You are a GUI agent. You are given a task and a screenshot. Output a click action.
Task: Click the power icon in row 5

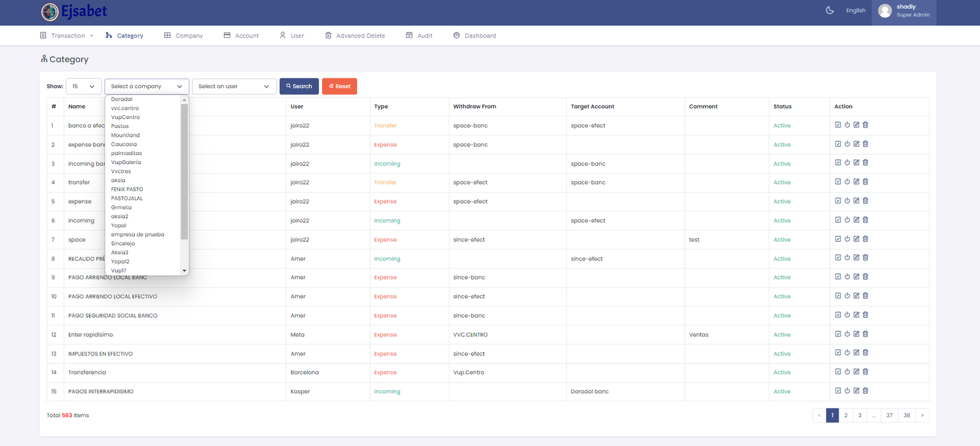coord(847,201)
